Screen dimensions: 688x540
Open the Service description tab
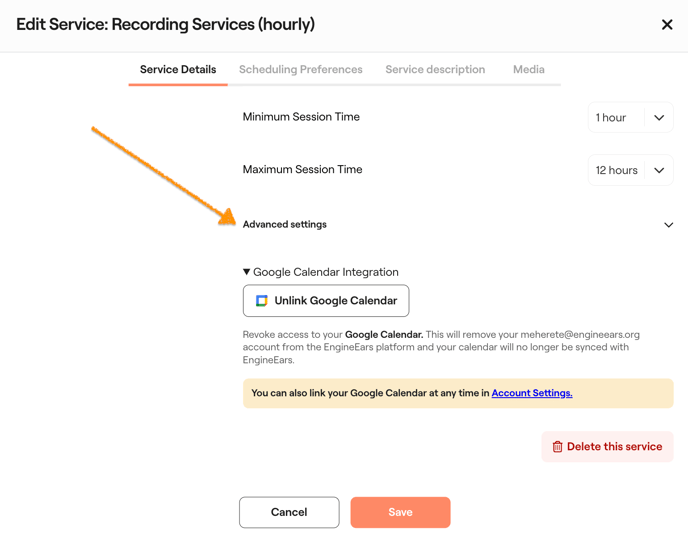(435, 70)
